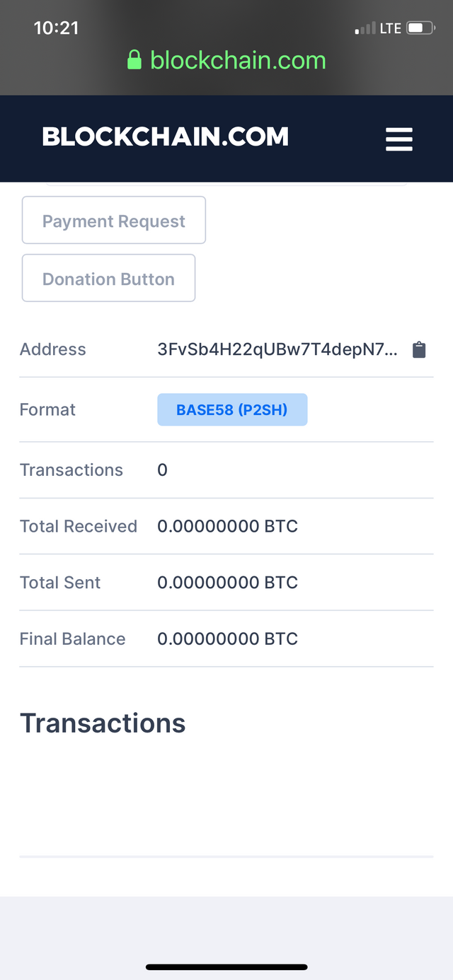Tap the battery indicator in the status bar
Image resolution: width=453 pixels, height=980 pixels.
[421, 29]
